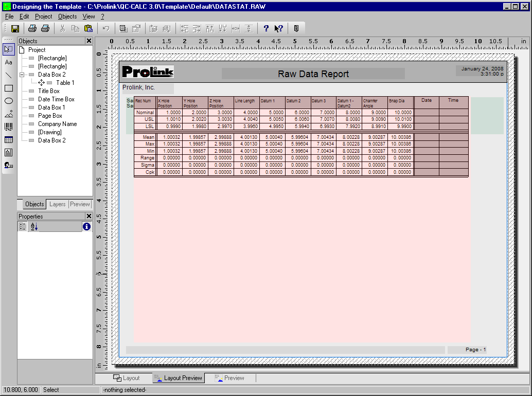The image size is (532, 396).
Task: Align objects to the top edge
Action: 210,29
